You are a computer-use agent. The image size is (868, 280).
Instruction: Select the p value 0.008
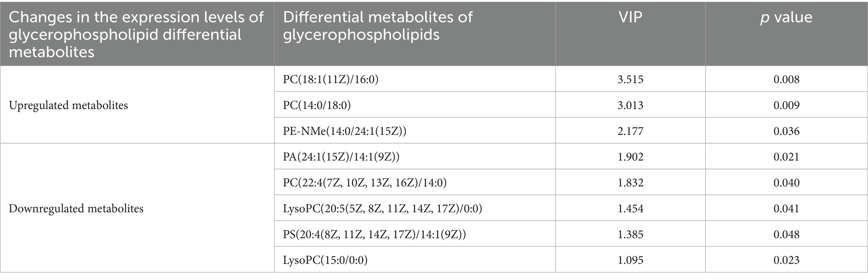[786, 79]
